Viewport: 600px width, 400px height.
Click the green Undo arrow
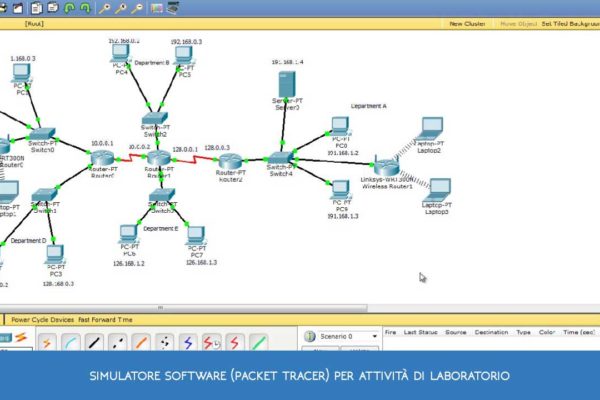70,8
